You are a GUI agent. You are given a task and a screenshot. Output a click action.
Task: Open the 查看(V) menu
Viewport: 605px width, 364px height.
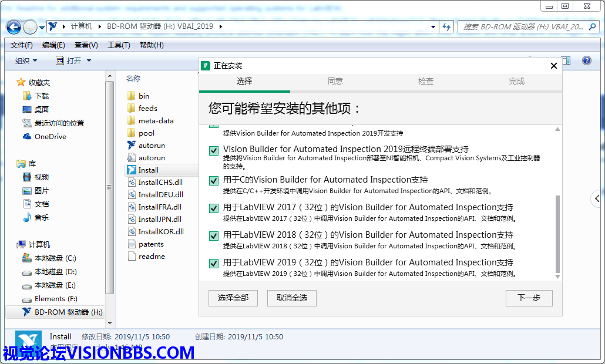(86, 45)
